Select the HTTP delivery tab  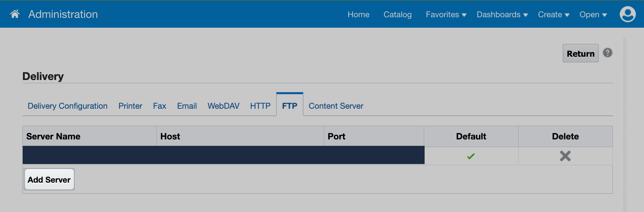pyautogui.click(x=260, y=106)
